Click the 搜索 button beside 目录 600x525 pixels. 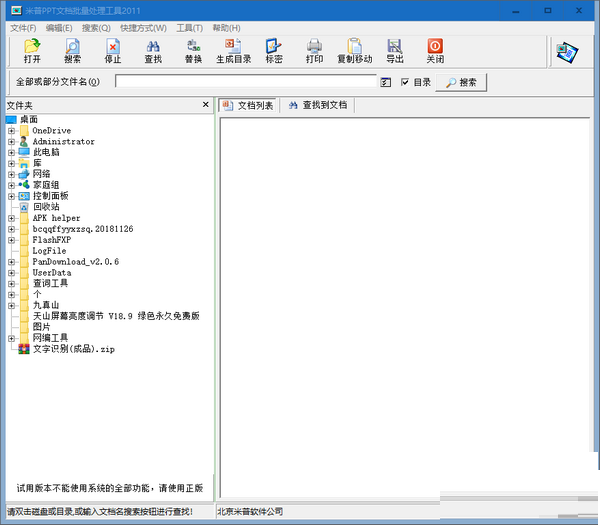tap(461, 82)
